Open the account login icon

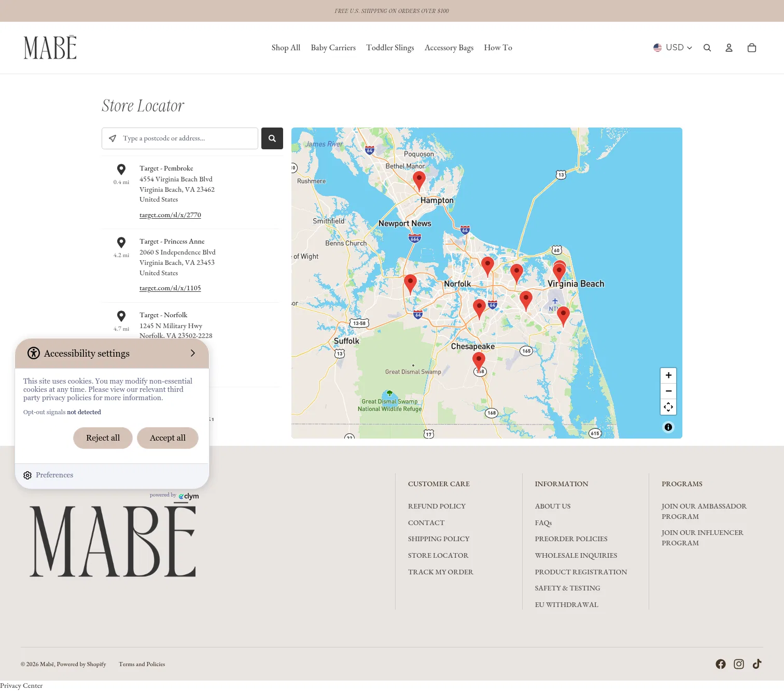[729, 48]
